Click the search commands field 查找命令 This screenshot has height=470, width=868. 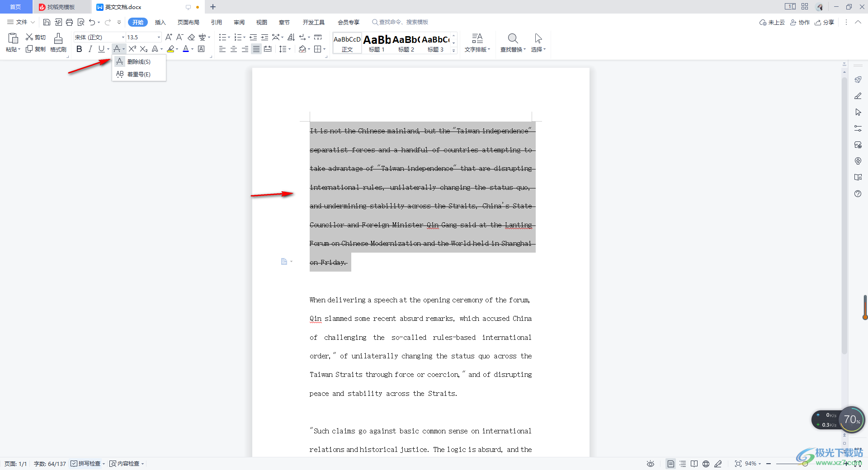400,22
